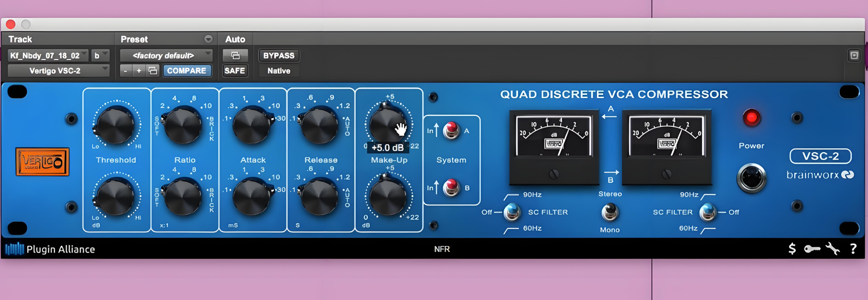Click the Native label
The image size is (868, 300).
pyautogui.click(x=279, y=71)
